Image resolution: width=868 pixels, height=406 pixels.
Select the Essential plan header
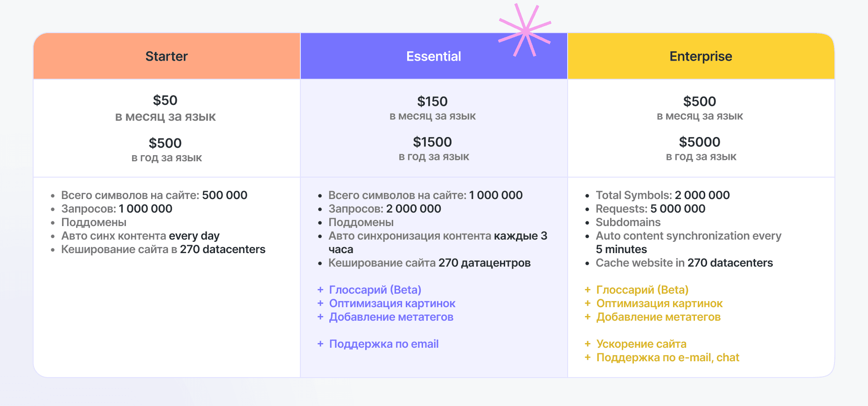point(434,56)
